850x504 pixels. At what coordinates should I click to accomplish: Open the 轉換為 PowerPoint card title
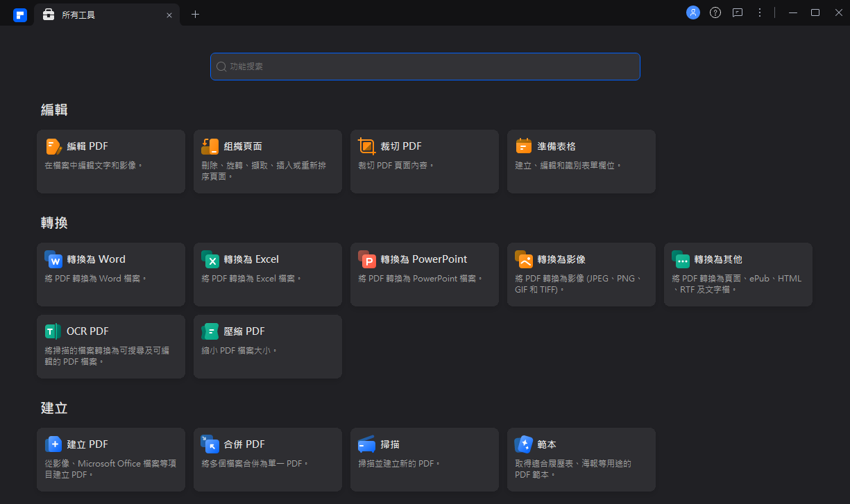[x=424, y=259]
